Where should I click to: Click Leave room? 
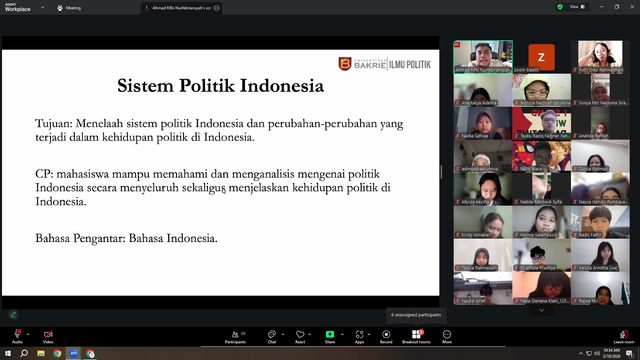tap(624, 336)
